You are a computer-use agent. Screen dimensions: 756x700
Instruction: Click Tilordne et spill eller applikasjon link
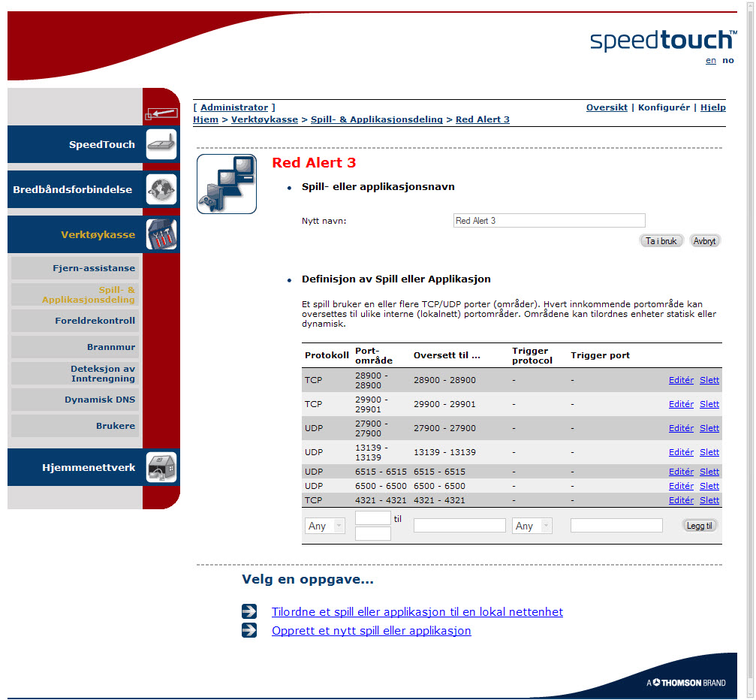coord(417,611)
